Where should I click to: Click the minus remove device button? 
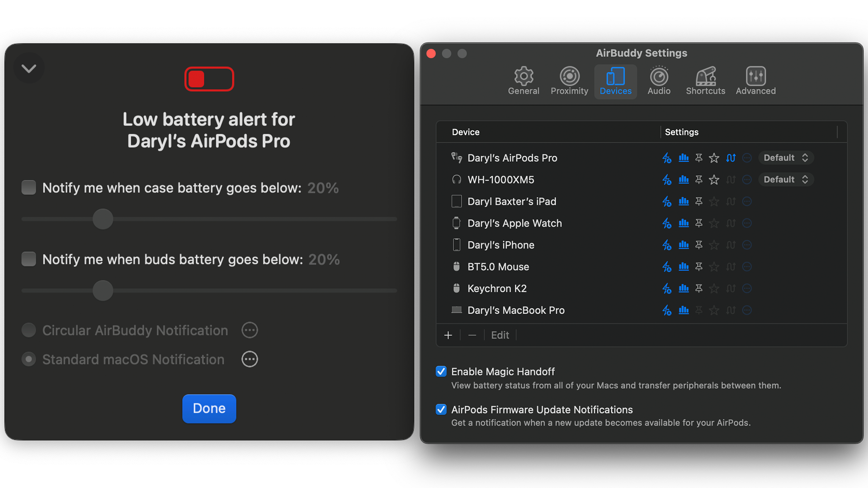(x=472, y=335)
